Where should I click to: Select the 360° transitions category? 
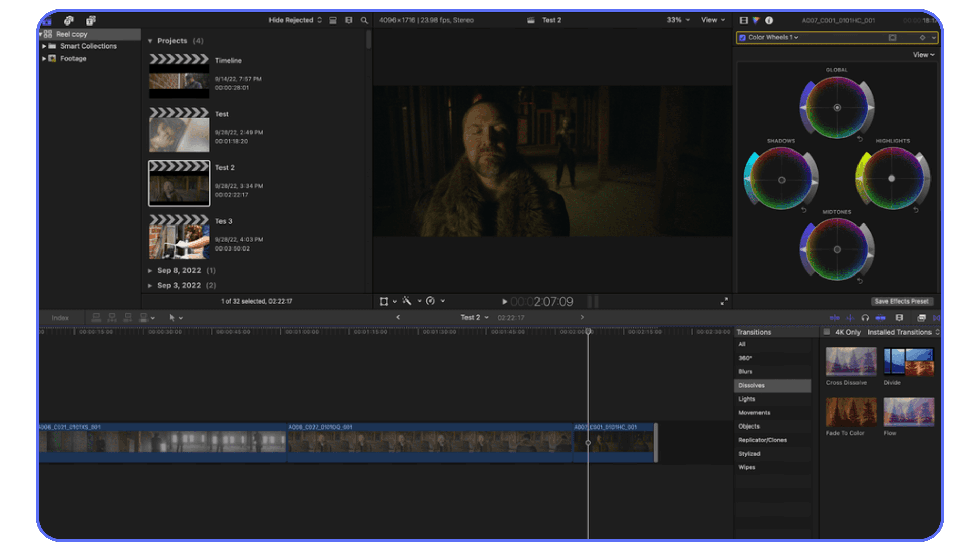tap(773, 358)
